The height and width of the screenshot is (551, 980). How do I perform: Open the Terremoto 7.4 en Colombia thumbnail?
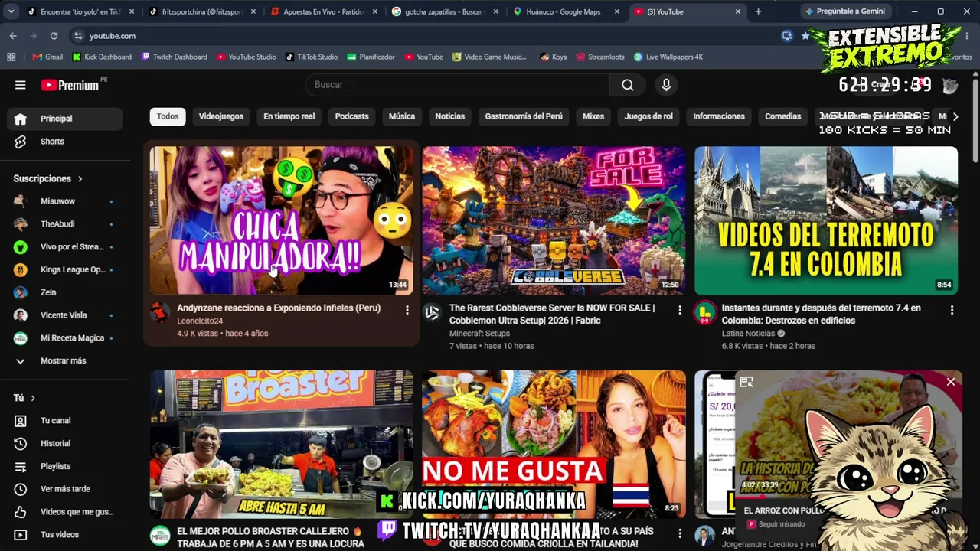(826, 220)
